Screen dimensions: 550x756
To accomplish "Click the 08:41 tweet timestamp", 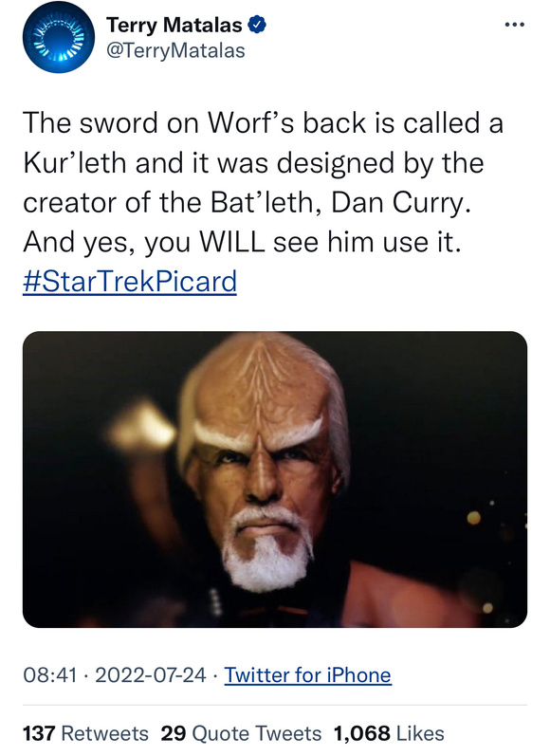I will 49,674.
